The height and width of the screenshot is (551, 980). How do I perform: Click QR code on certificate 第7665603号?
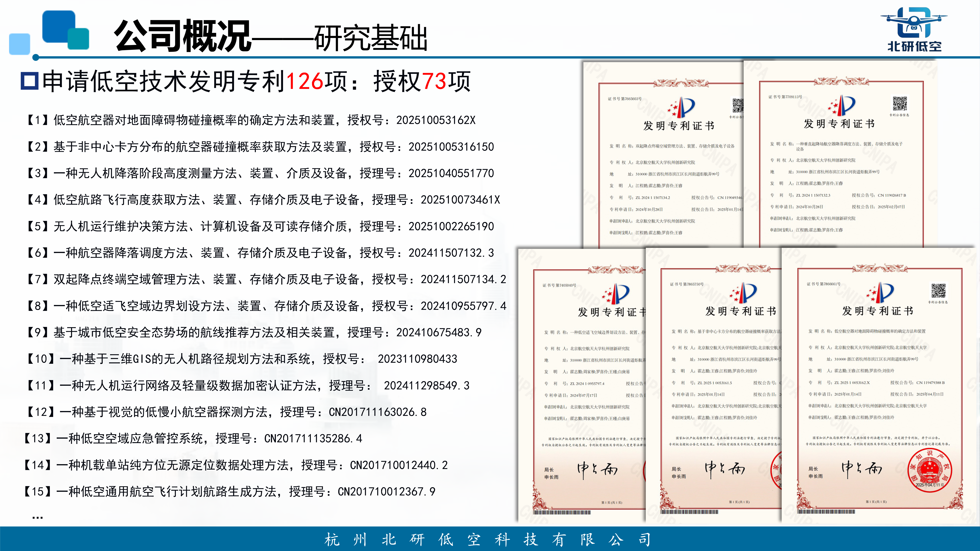738,106
